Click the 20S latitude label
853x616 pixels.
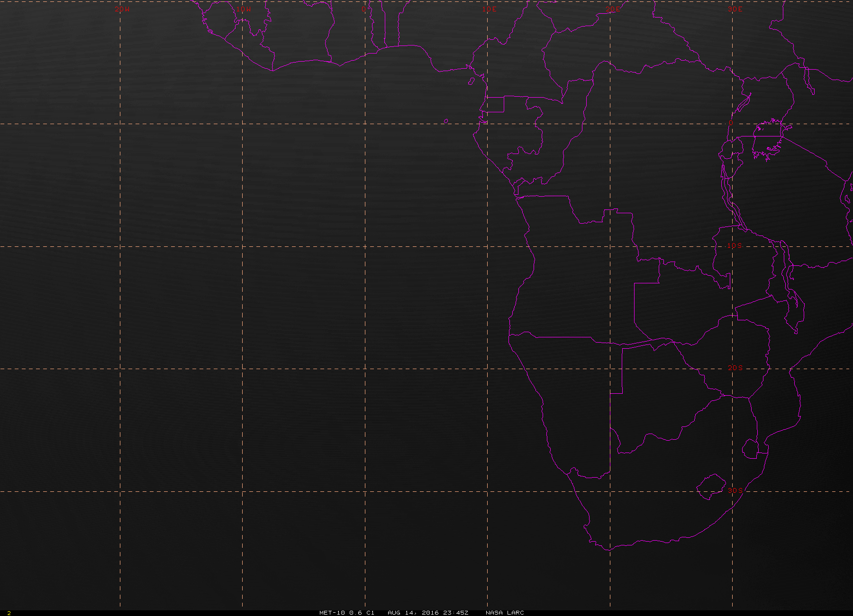click(x=735, y=368)
